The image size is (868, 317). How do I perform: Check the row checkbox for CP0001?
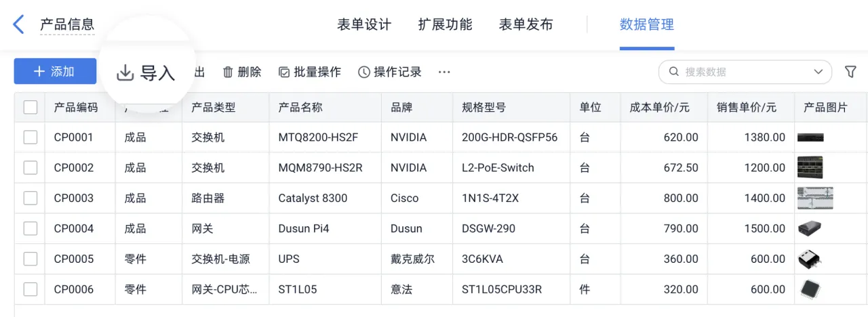(31, 138)
